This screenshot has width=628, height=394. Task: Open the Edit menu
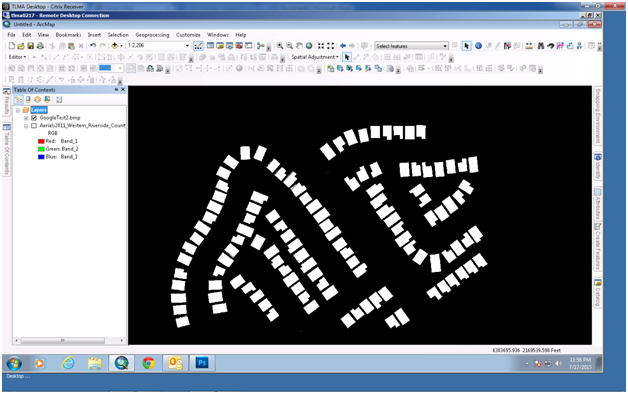27,35
